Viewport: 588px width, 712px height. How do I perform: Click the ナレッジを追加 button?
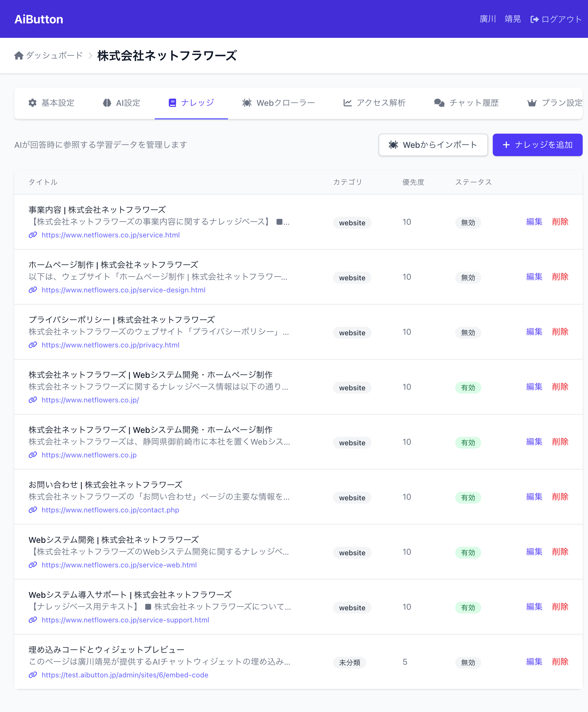[537, 145]
